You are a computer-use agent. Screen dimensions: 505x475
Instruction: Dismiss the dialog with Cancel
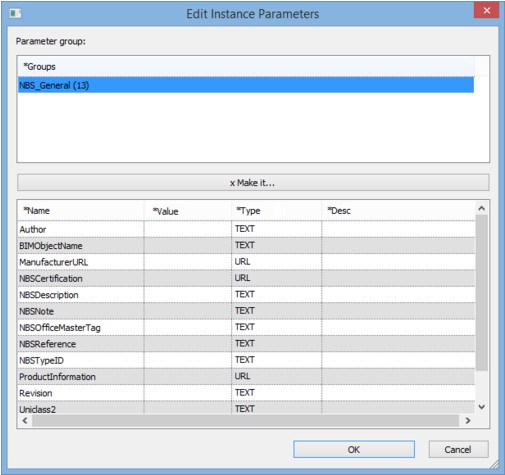(x=458, y=449)
